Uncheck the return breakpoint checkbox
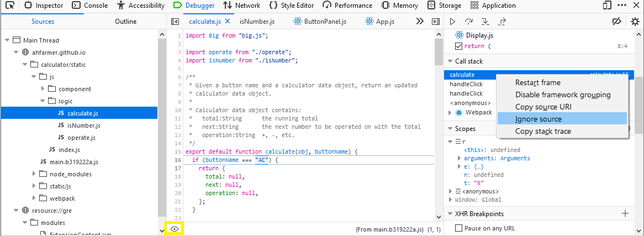The image size is (644, 236). (x=458, y=46)
